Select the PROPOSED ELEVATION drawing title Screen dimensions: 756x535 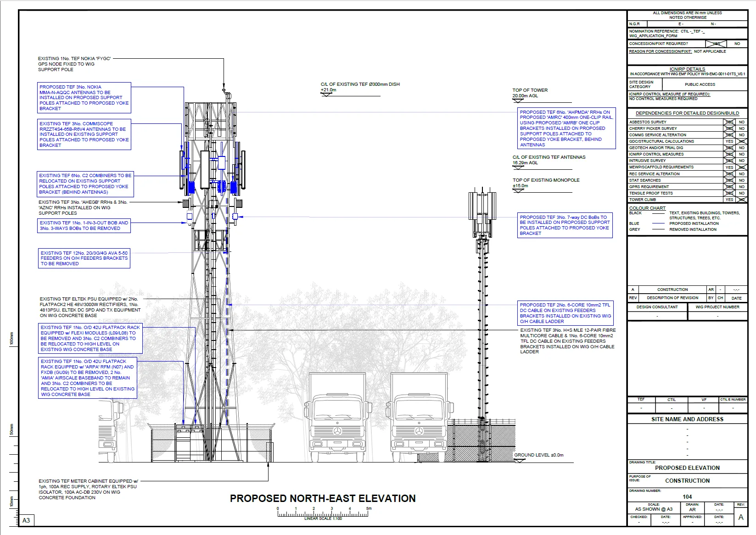[x=687, y=468]
